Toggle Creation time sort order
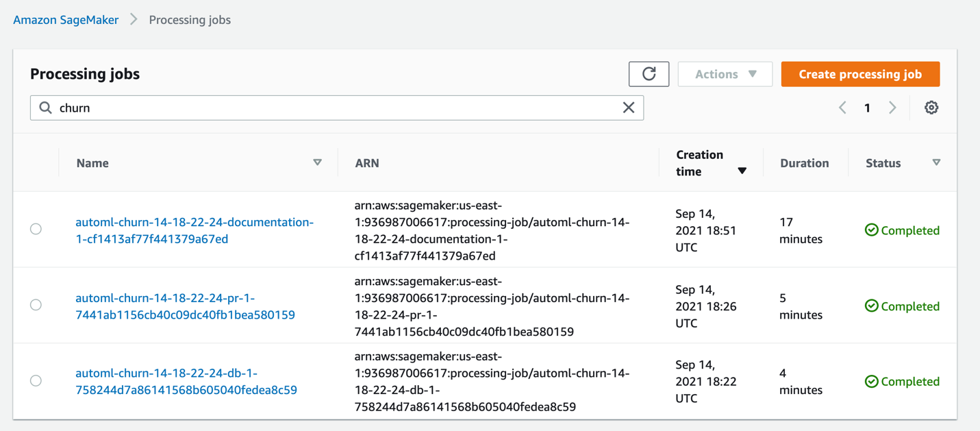Image resolution: width=980 pixels, height=431 pixels. [x=742, y=171]
